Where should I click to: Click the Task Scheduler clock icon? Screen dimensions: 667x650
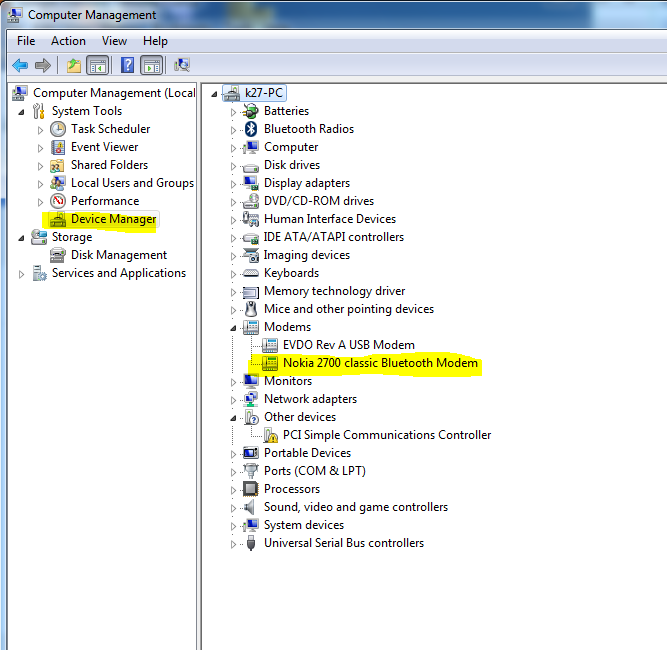click(x=58, y=129)
